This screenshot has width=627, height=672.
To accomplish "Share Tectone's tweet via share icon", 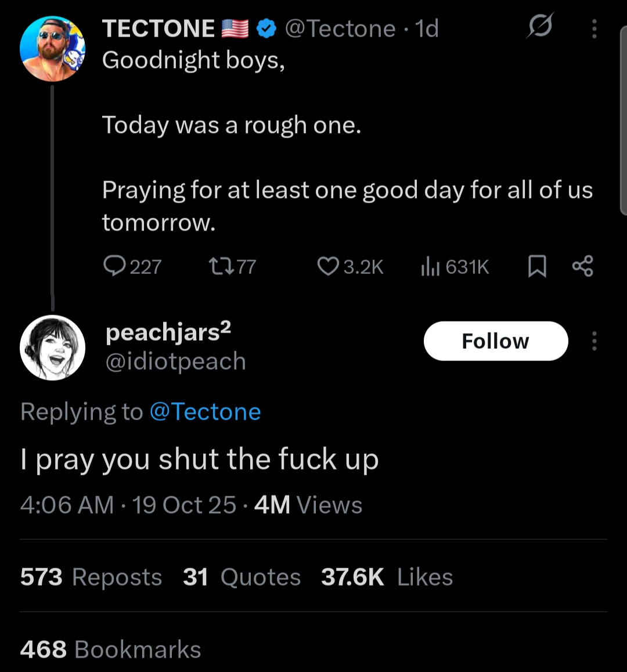I will [582, 266].
